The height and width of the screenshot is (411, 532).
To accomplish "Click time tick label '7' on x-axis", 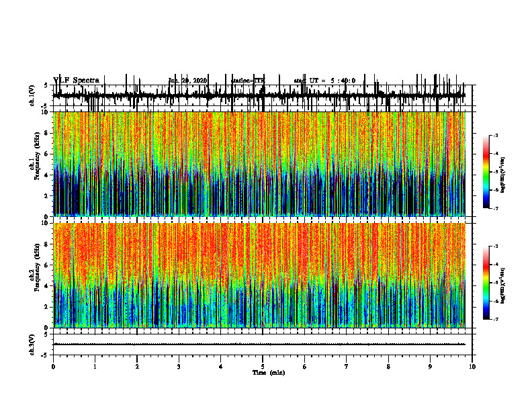I will point(347,367).
